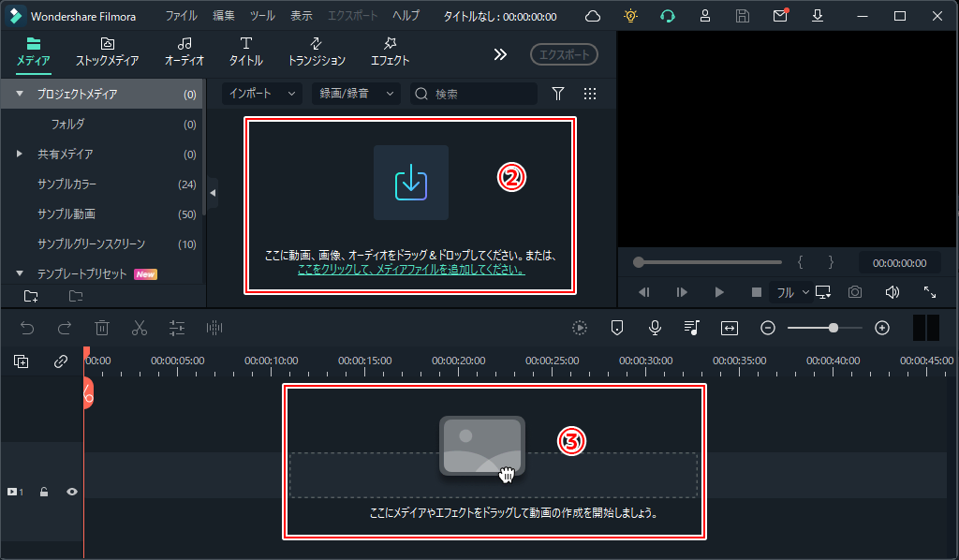The height and width of the screenshot is (560, 959).
Task: Add a marker with the shield marker icon
Action: click(616, 328)
